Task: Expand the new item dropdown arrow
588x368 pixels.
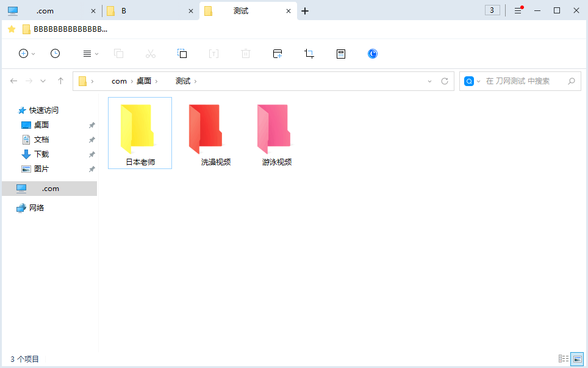Action: [x=32, y=54]
